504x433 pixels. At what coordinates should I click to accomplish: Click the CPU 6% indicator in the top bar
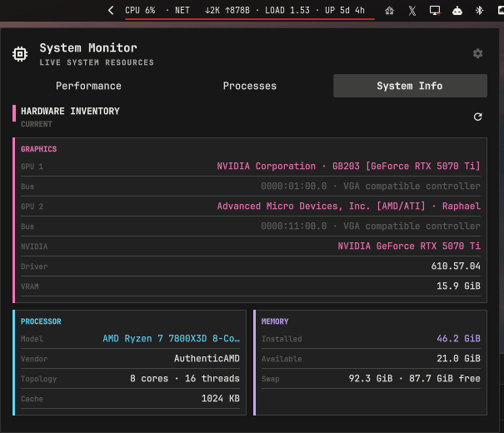click(x=140, y=10)
